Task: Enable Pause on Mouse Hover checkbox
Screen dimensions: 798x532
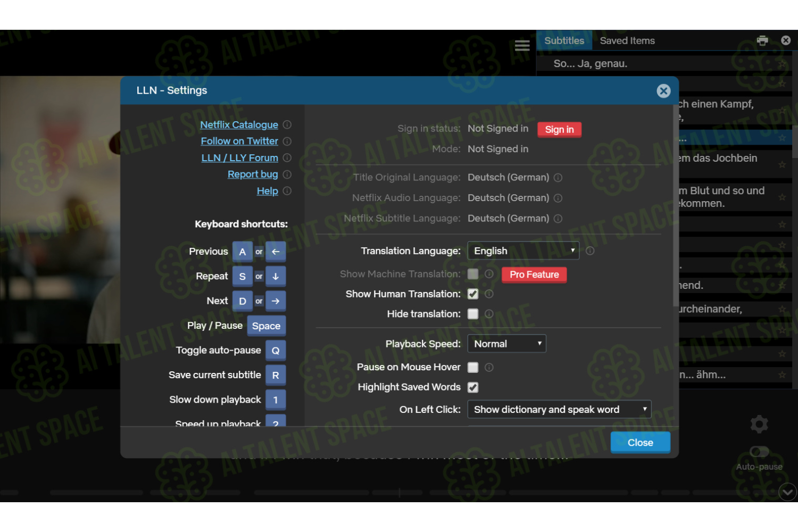Action: (x=473, y=367)
